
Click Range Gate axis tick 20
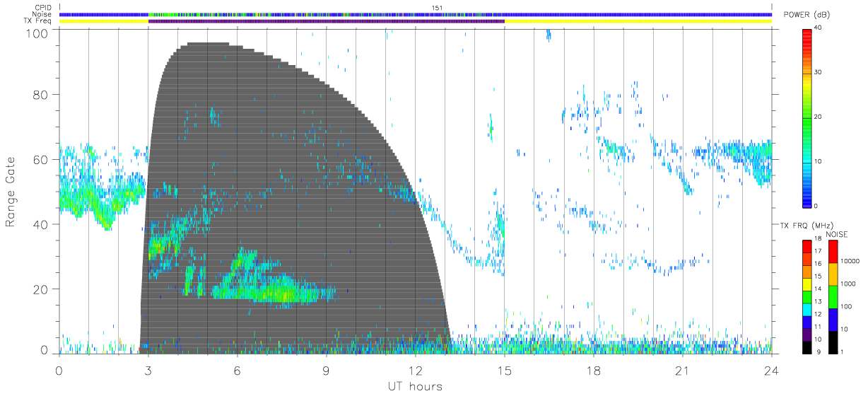pos(40,289)
